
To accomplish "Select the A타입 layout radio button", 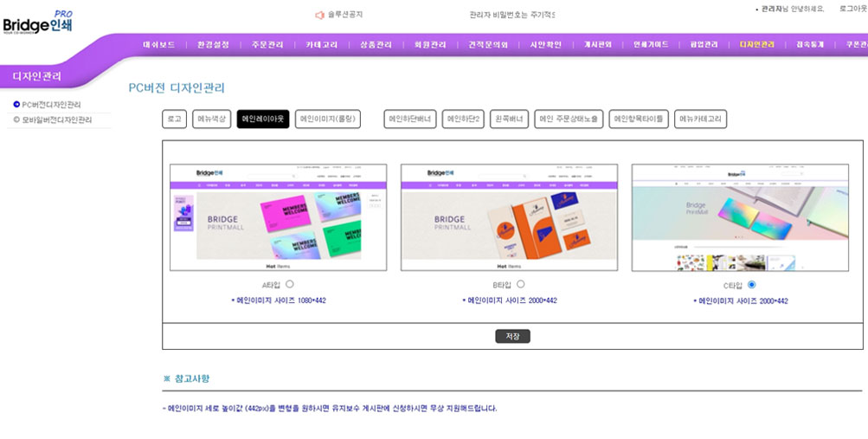I will point(290,284).
